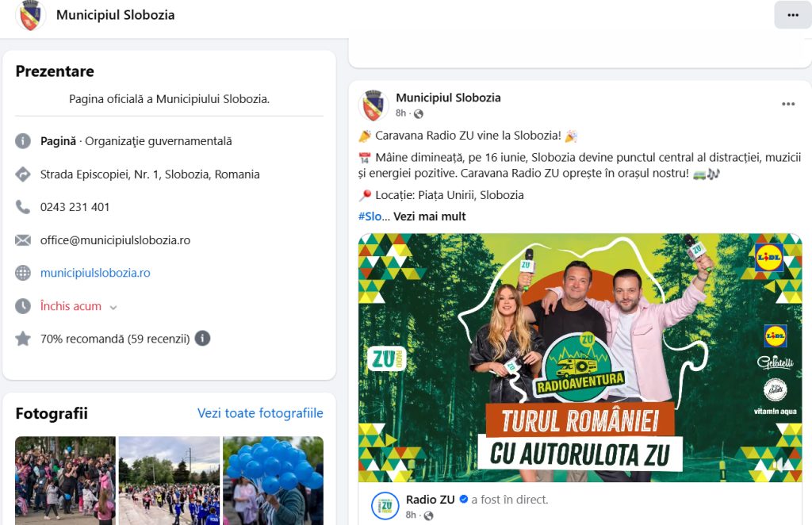This screenshot has width=812, height=525.
Task: Click Organizaţie guvernamentală category text
Action: point(159,141)
